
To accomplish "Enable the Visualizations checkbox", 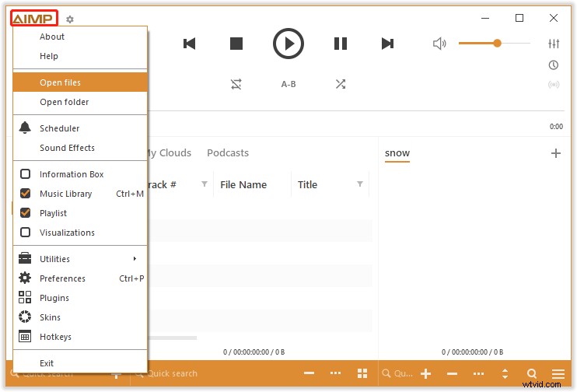I will coord(26,233).
